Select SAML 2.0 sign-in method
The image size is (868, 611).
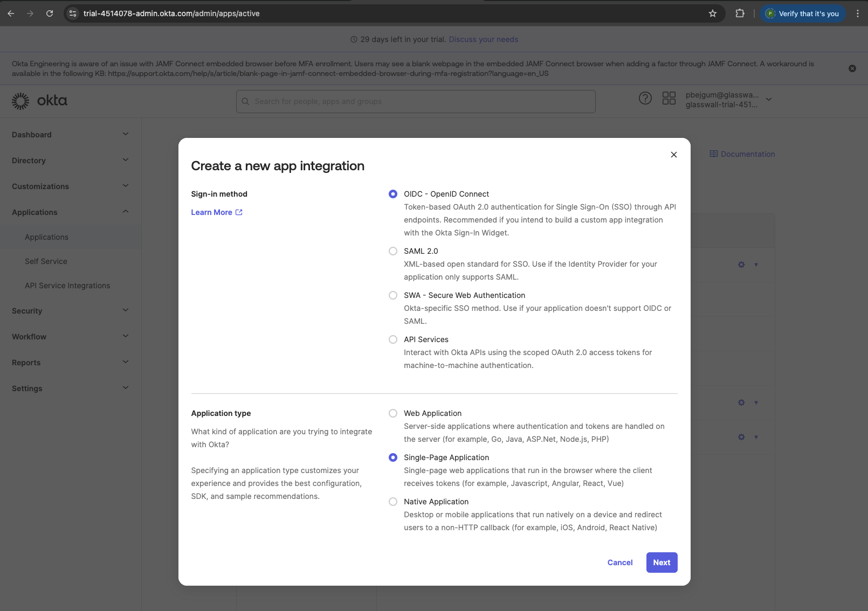click(393, 251)
